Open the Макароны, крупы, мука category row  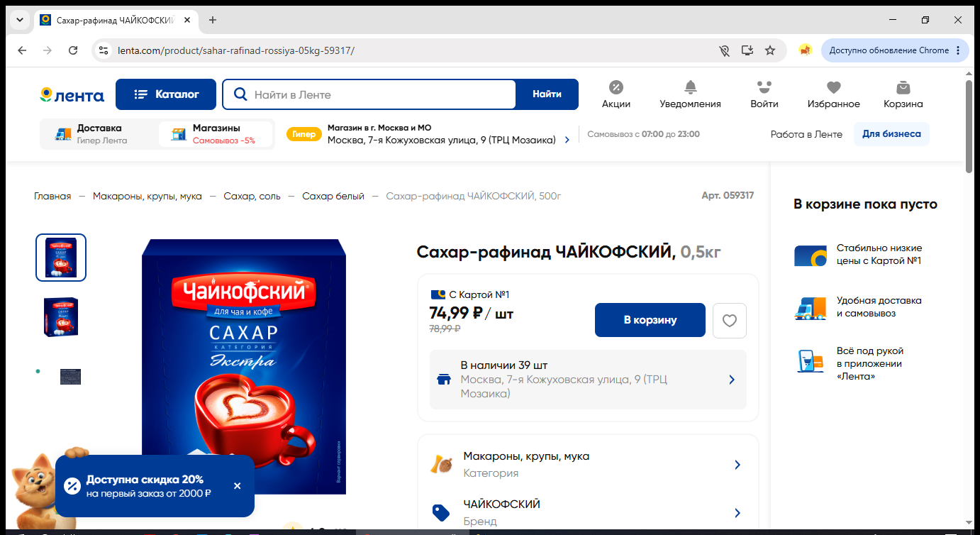pos(588,465)
